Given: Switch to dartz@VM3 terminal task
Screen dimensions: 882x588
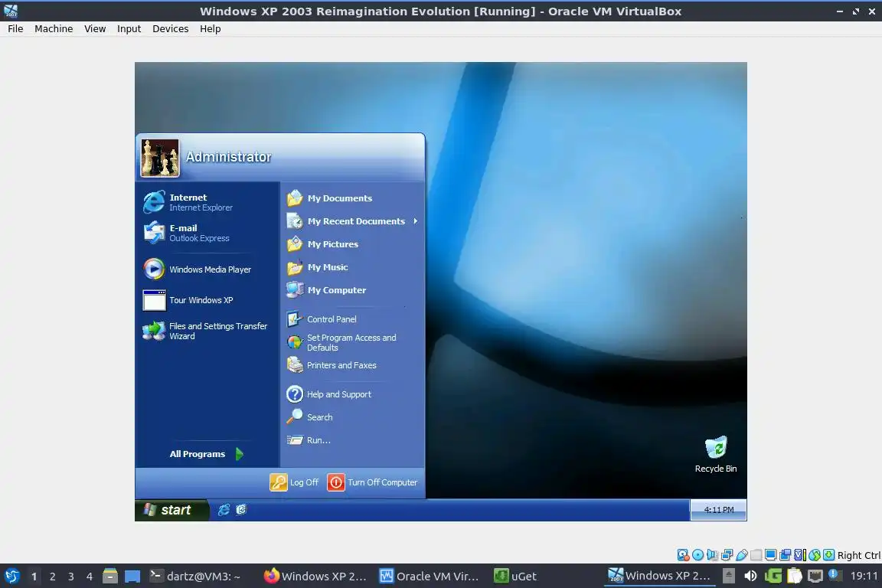Looking at the screenshot, I should pos(194,576).
